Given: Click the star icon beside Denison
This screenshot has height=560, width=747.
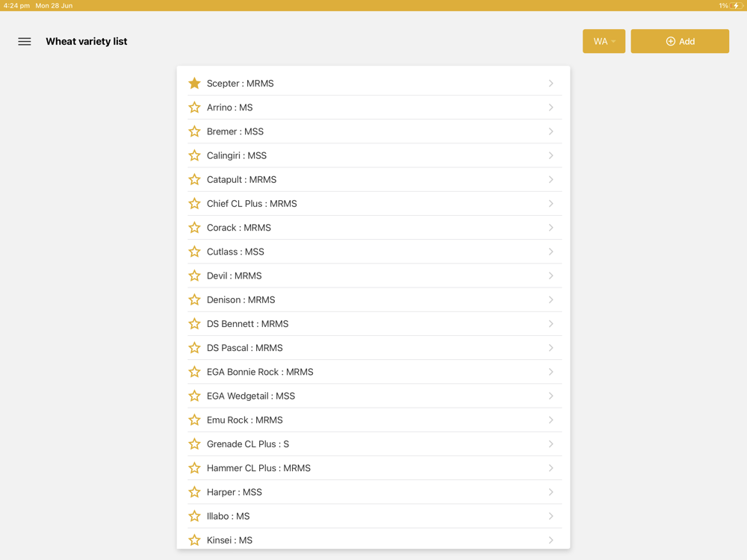Looking at the screenshot, I should tap(194, 299).
